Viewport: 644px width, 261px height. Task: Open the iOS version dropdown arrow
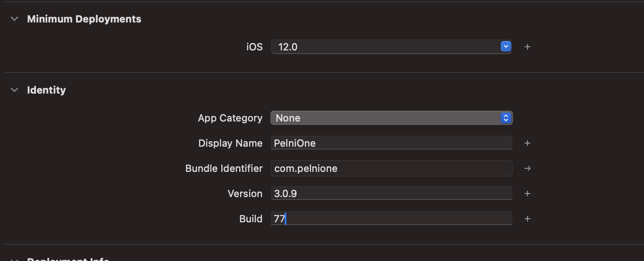[x=506, y=46]
